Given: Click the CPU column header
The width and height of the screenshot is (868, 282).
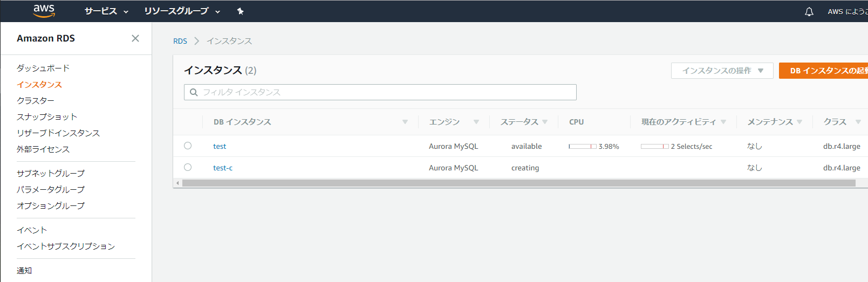Looking at the screenshot, I should pyautogui.click(x=577, y=122).
